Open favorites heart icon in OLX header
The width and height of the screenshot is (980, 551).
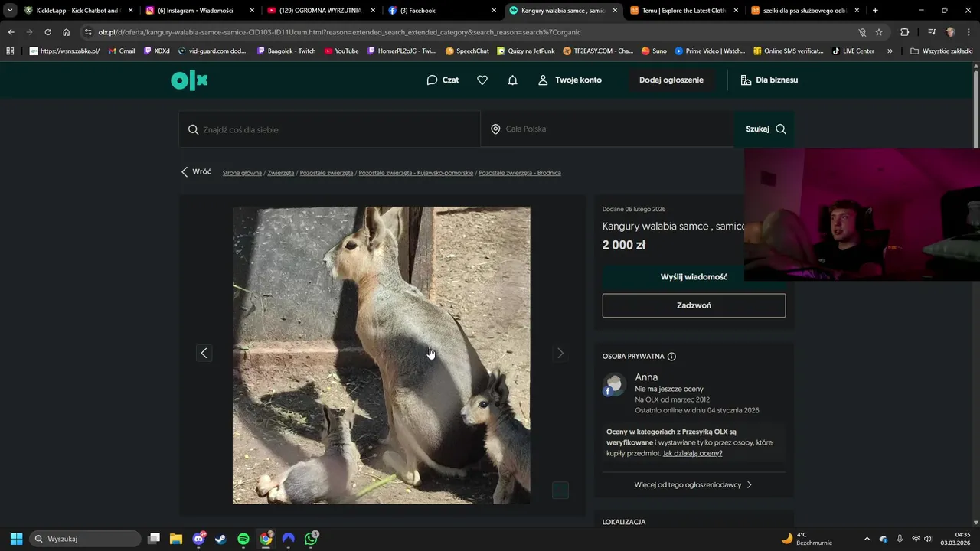(x=482, y=80)
